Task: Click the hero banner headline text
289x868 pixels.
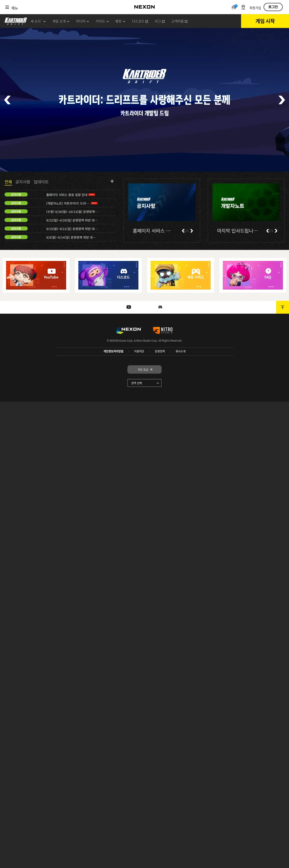Action: coord(144,100)
